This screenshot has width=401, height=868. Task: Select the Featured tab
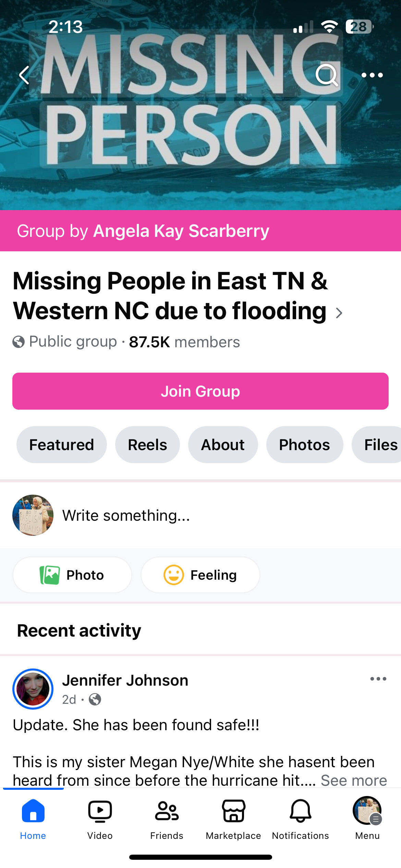pyautogui.click(x=62, y=445)
